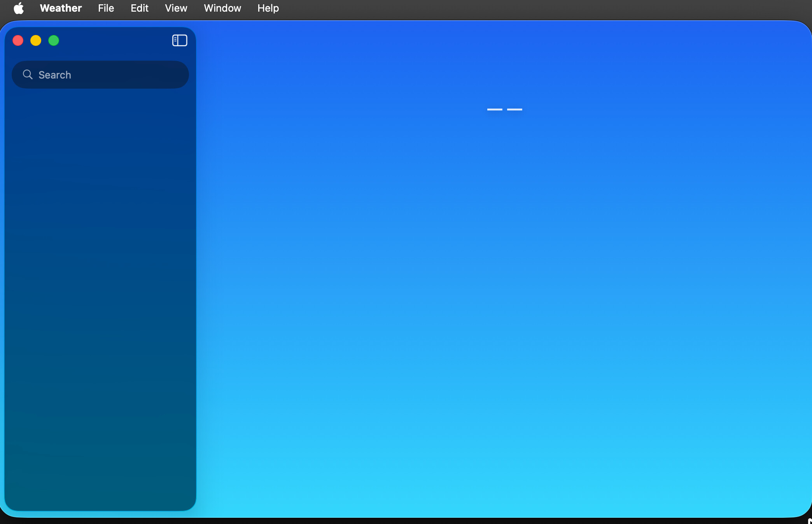Open the Apple menu
The height and width of the screenshot is (524, 812).
(x=18, y=8)
